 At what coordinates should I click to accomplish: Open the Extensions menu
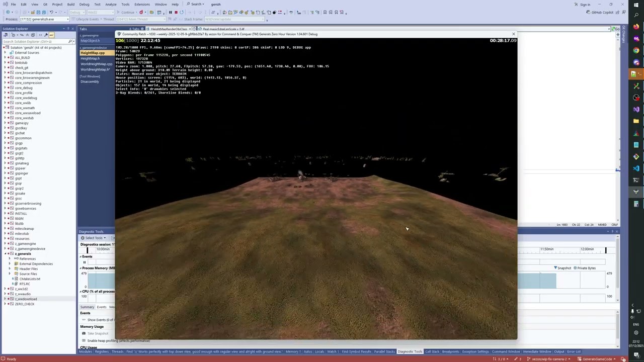(142, 5)
